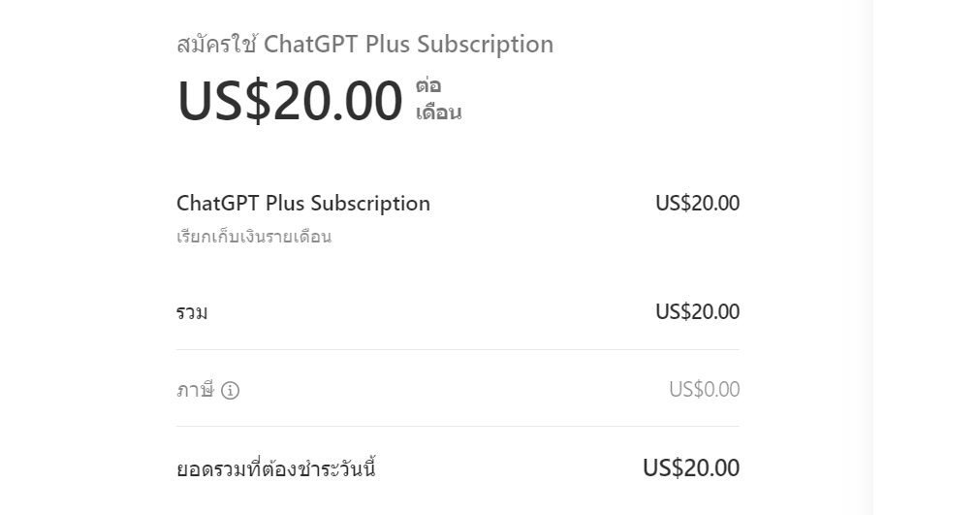Click the ภาษี tax label
980x515 pixels.
tap(195, 390)
